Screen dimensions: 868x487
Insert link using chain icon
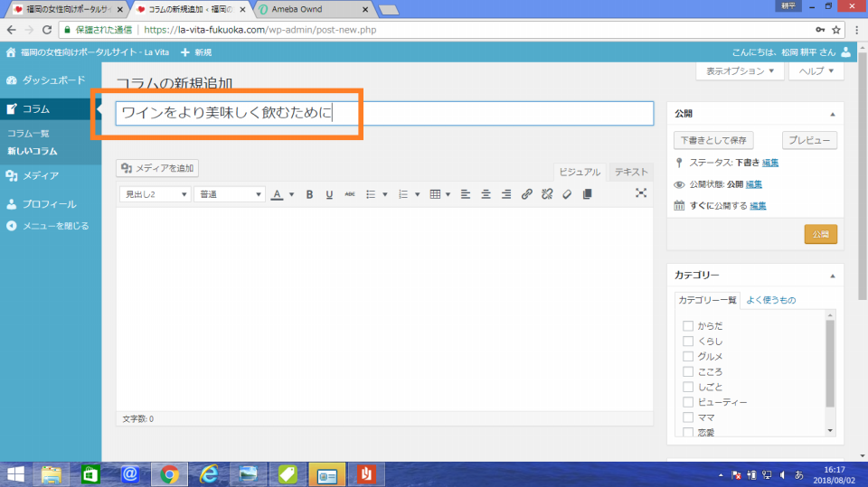[526, 194]
